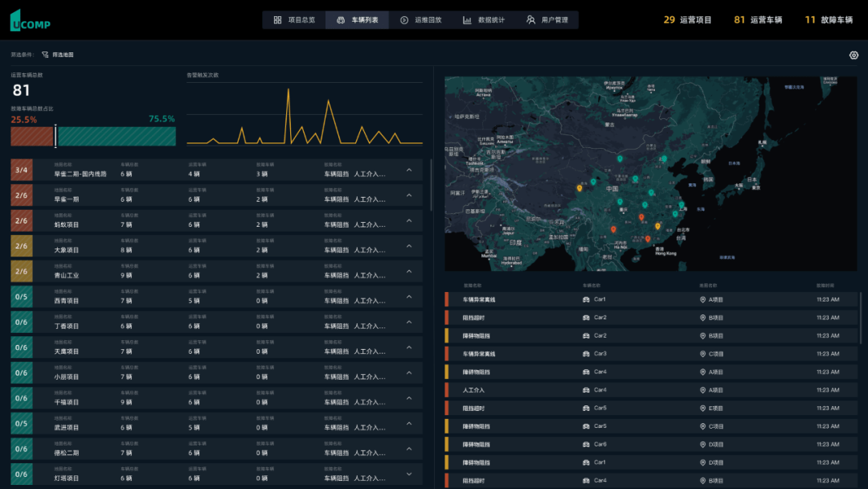Click the 29 运营项目 counter
The height and width of the screenshot is (489, 868).
687,20
